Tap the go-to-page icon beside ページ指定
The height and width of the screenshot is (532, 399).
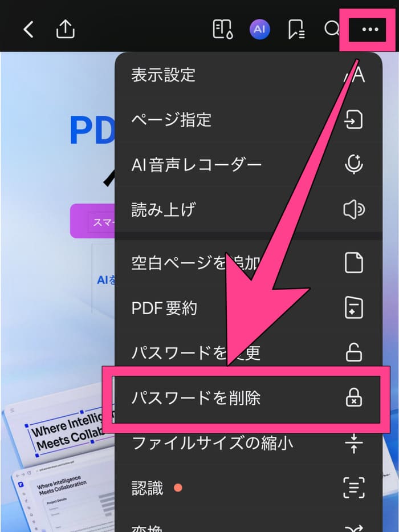353,119
